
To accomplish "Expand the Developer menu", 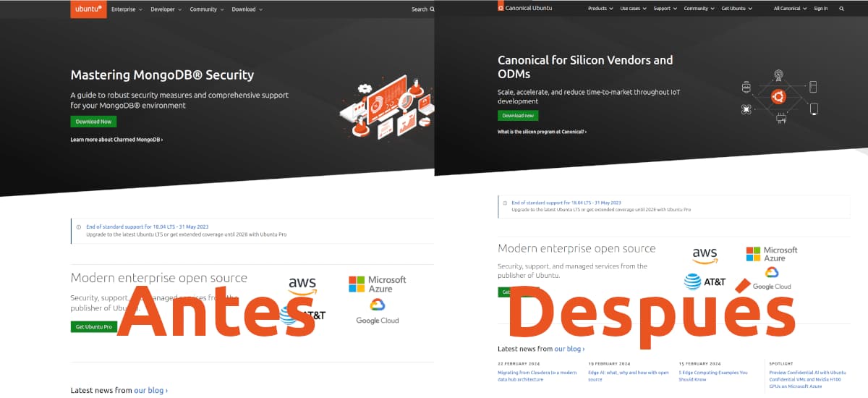I will (x=166, y=9).
